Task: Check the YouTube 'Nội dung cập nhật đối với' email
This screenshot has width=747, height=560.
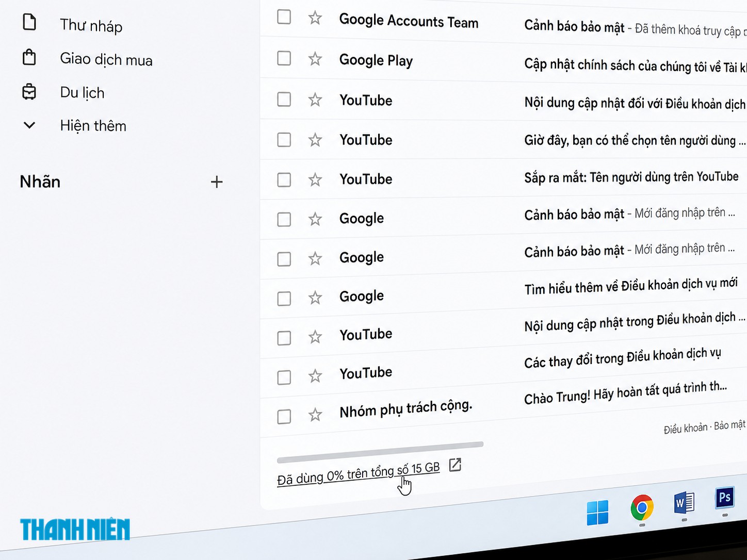Action: click(x=284, y=99)
